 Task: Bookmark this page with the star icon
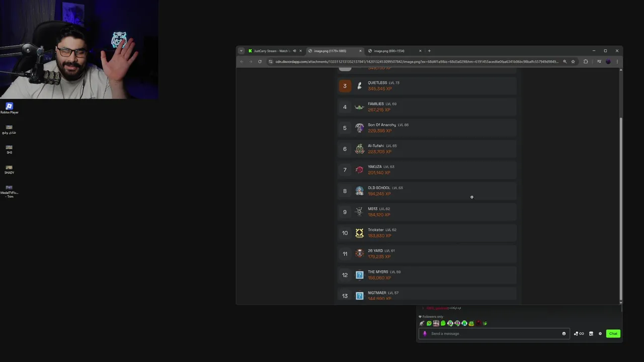[x=573, y=61]
